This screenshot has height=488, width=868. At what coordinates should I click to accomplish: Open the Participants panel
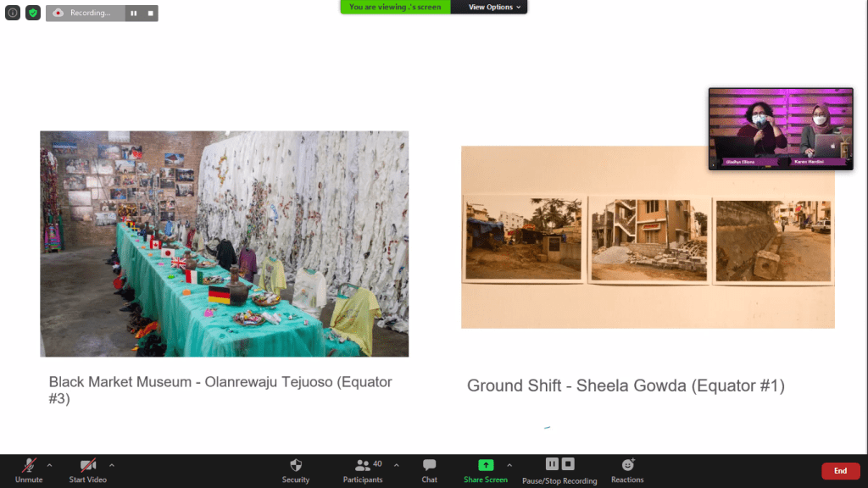coord(363,471)
